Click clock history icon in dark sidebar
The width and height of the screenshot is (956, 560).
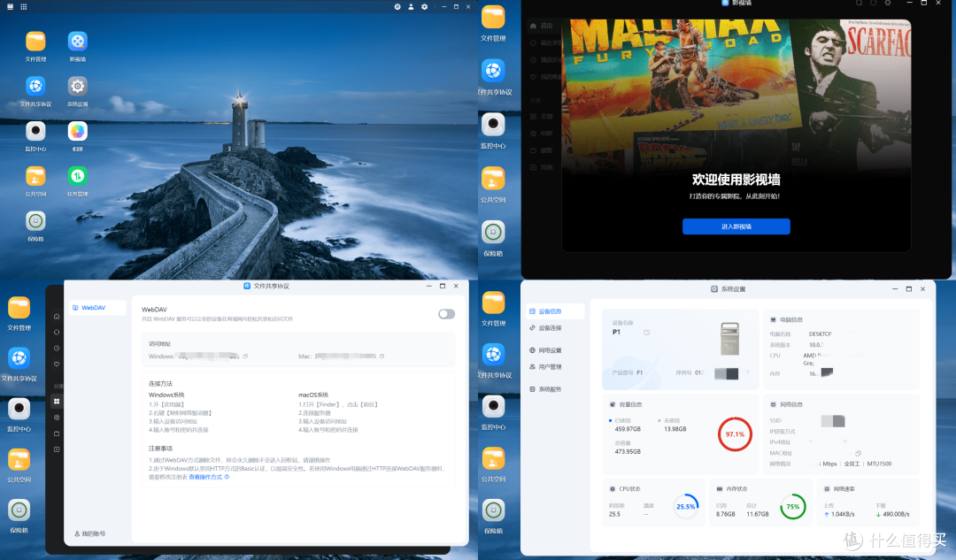[x=57, y=349]
